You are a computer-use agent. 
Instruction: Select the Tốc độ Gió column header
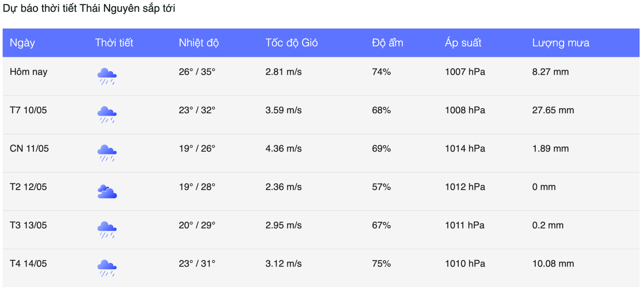[x=291, y=43]
